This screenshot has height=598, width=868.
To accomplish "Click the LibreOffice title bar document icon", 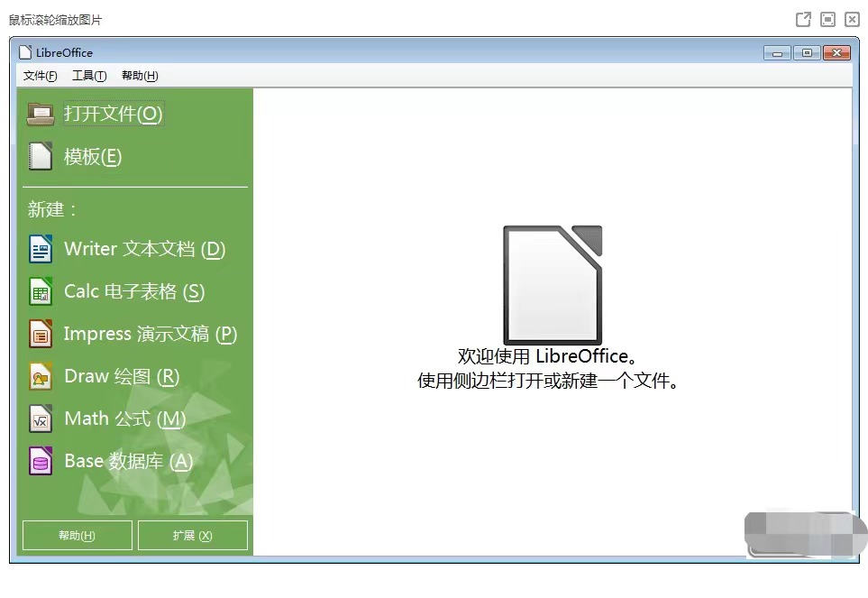I will (25, 52).
